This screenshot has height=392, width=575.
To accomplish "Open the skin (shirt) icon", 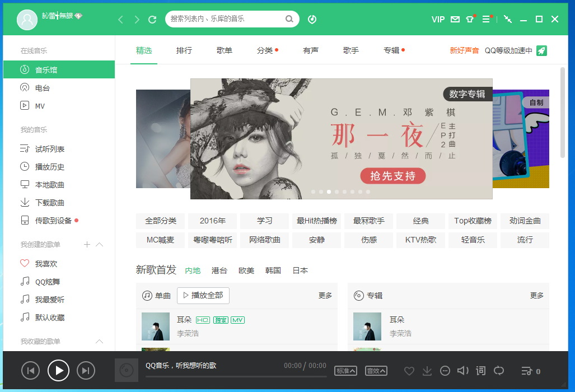I will click(470, 20).
